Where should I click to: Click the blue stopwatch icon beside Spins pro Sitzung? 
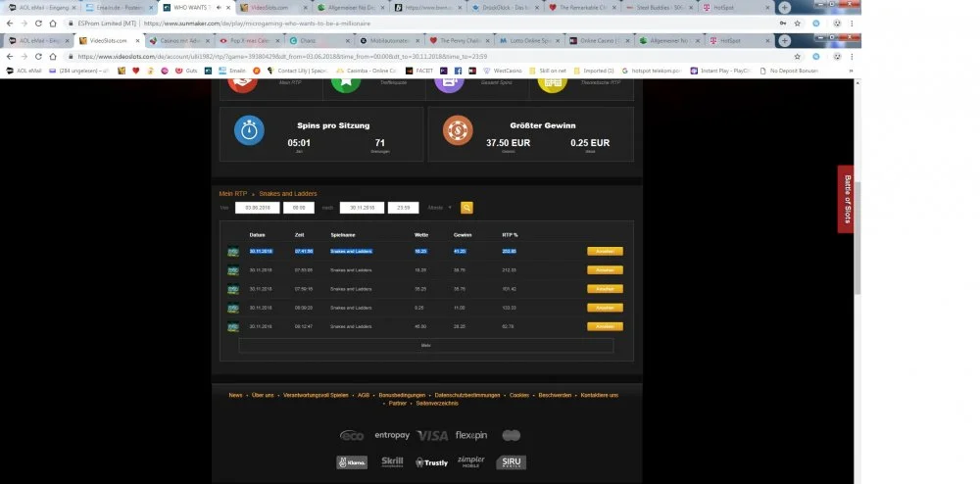coord(249,130)
